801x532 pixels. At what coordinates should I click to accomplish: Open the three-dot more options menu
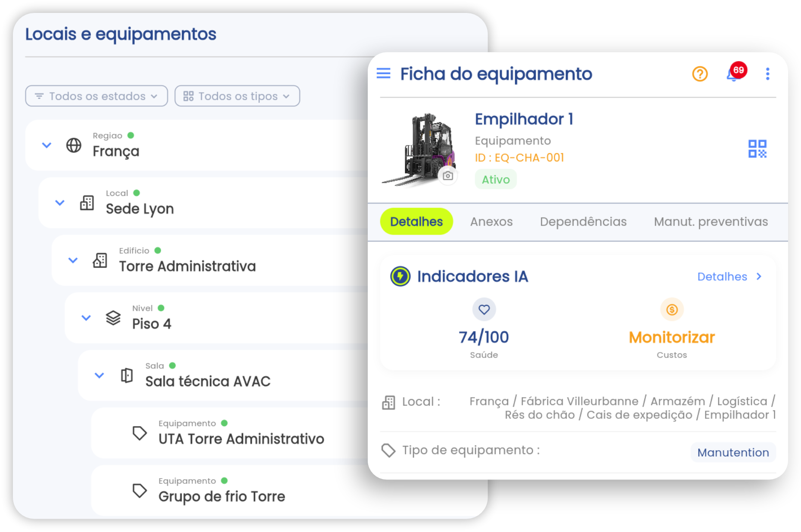click(x=767, y=74)
